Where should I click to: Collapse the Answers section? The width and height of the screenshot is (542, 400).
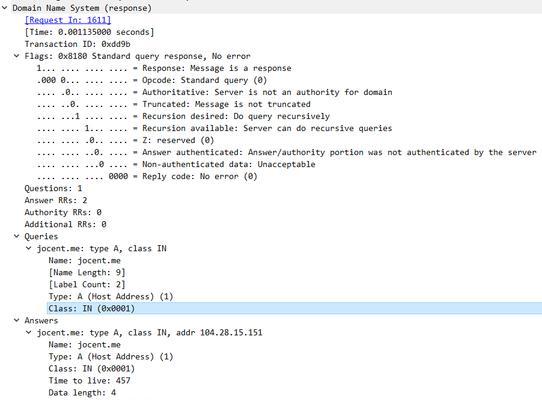pyautogui.click(x=16, y=320)
